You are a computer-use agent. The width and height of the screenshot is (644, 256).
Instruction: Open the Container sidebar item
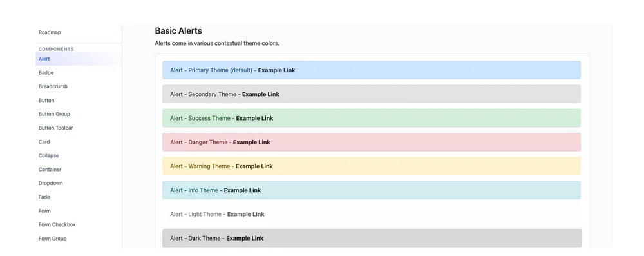[50, 169]
